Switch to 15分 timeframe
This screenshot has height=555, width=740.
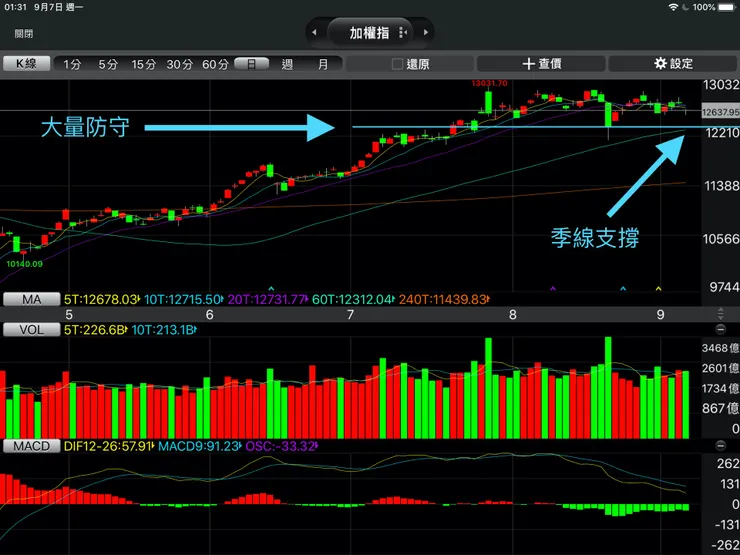pyautogui.click(x=143, y=64)
